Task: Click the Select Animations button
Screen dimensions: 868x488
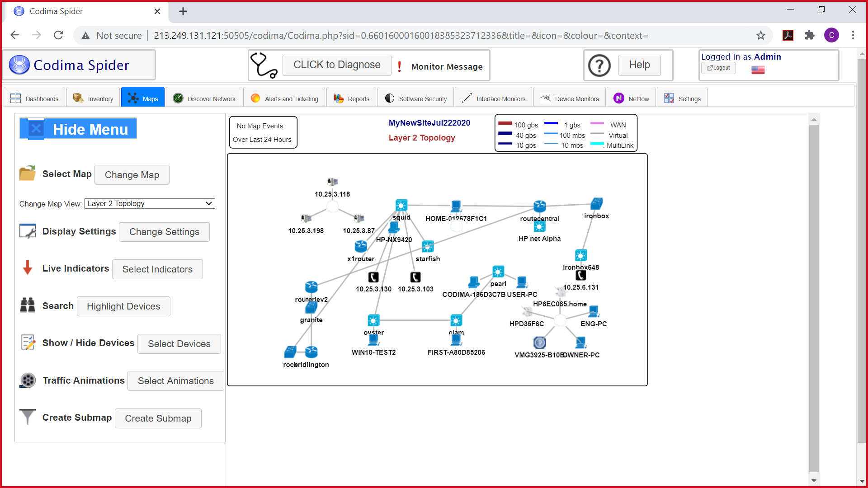Action: (176, 381)
